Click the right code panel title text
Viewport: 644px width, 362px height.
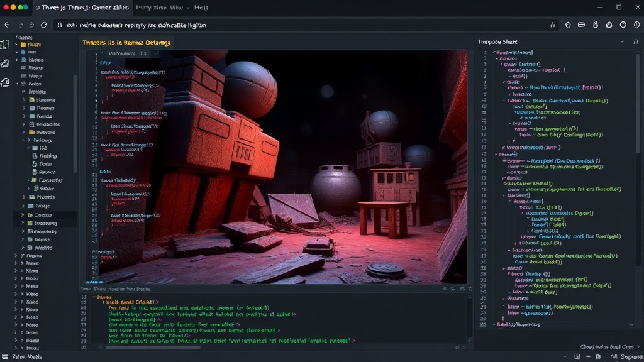pos(497,42)
